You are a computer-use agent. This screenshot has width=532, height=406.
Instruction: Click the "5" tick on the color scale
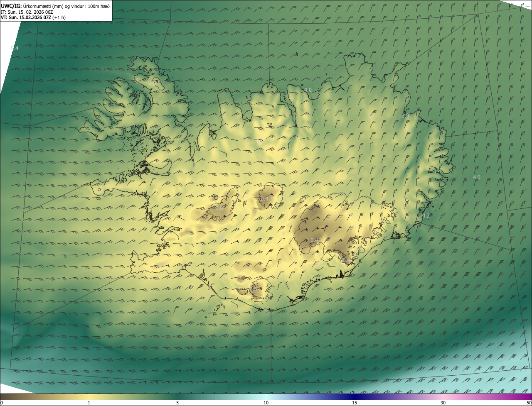[177, 403]
